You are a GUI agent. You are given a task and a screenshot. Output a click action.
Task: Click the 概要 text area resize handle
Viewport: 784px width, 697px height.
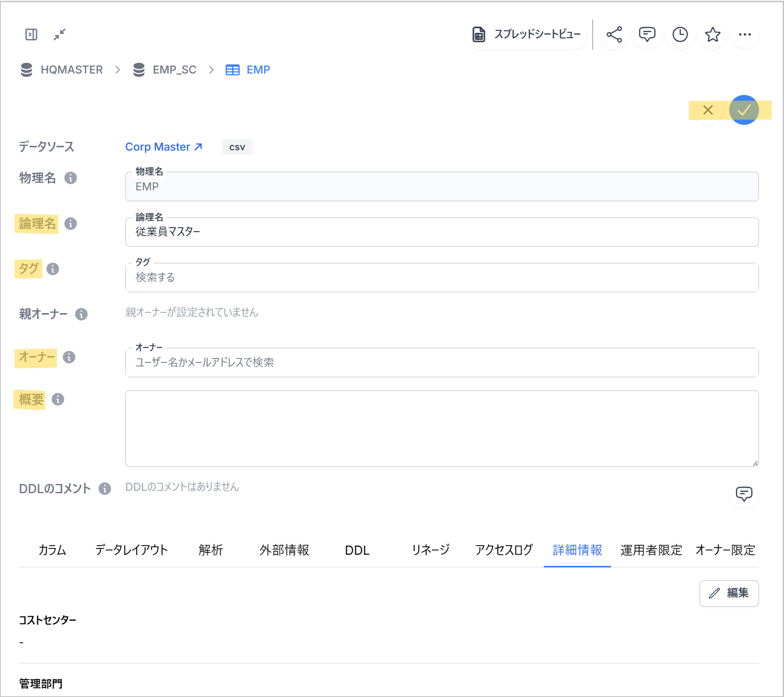click(755, 463)
